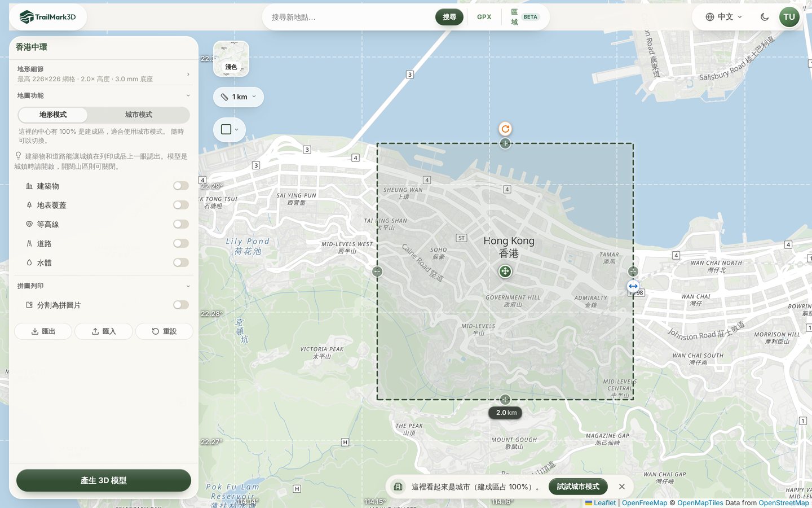
Task: Open the 區域 BETA tab
Action: point(525,17)
